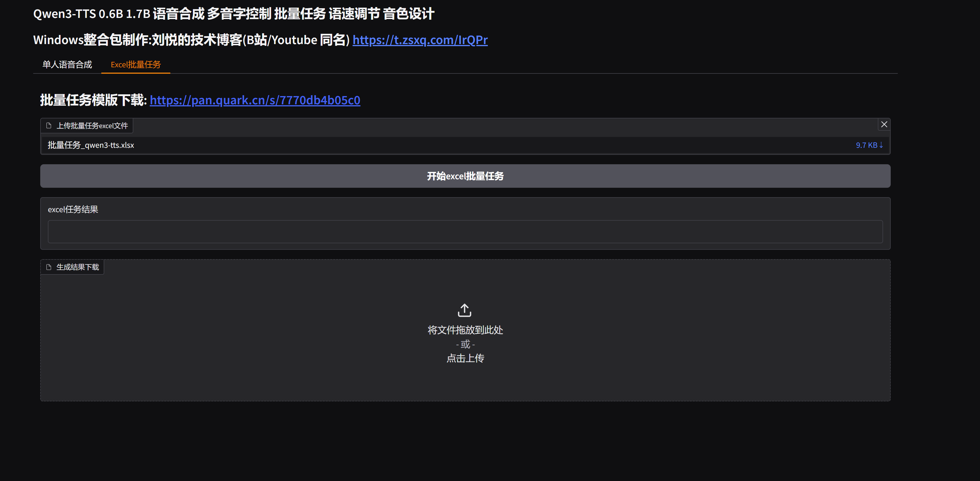Click the X to remove uploaded excel file

[x=884, y=124]
